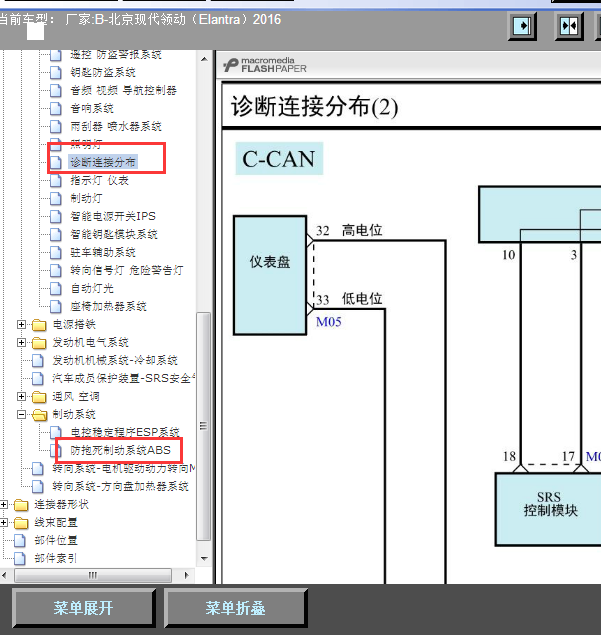Open 防抱死制动系统ABS in the tree
Image resolution: width=601 pixels, height=635 pixels.
coord(121,450)
